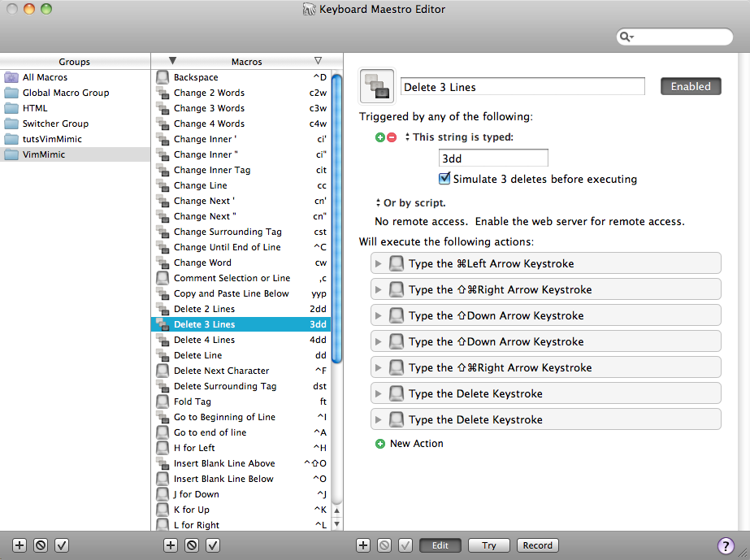Select the Copy and Paste Line Below macro
This screenshot has width=750, height=560.
point(241,293)
